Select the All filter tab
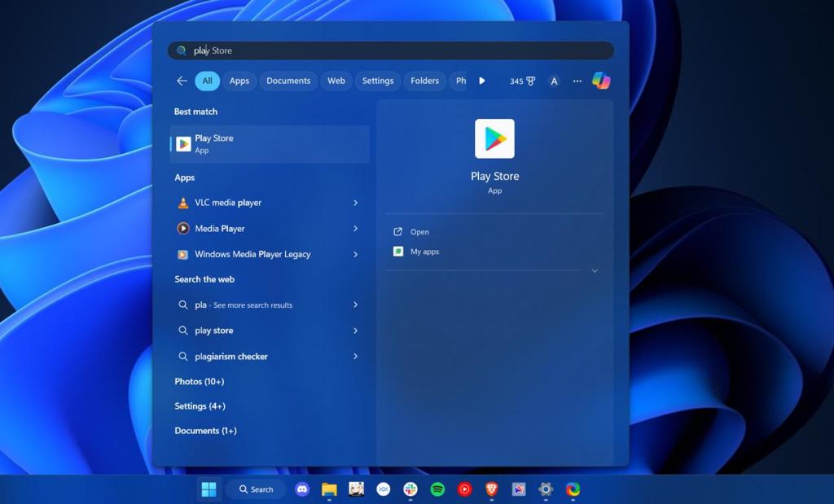This screenshot has height=504, width=834. pyautogui.click(x=207, y=81)
